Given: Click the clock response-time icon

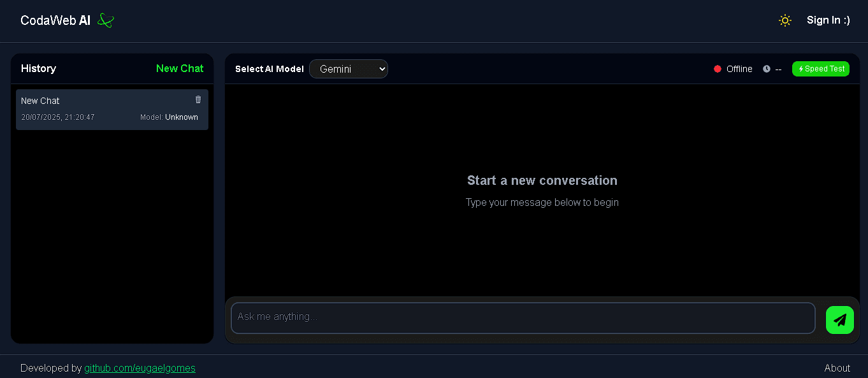Looking at the screenshot, I should 767,69.
